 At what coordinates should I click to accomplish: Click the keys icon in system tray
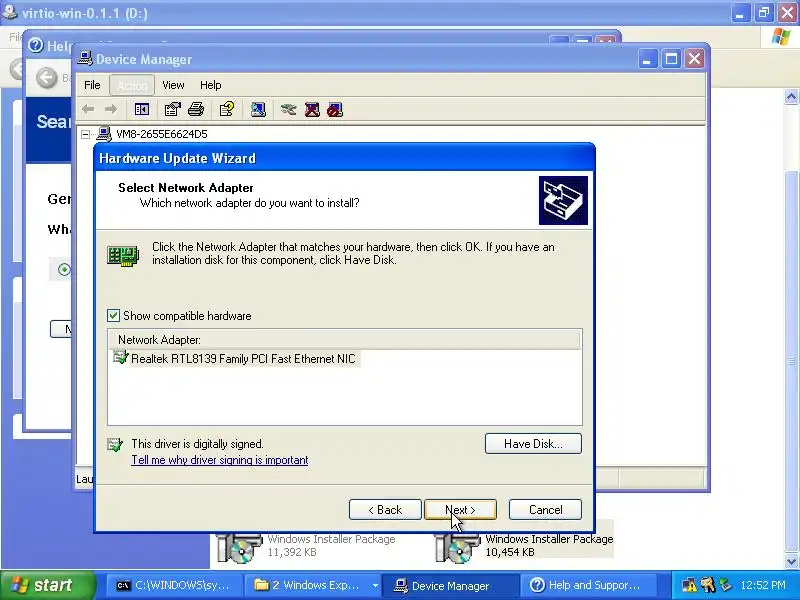pyautogui.click(x=708, y=585)
